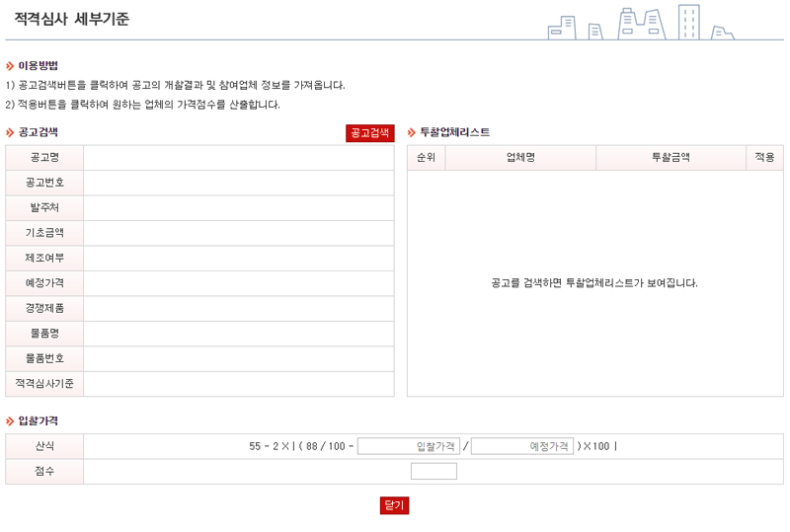The width and height of the screenshot is (790, 532).
Task: Click the 발주처 row label
Action: tap(44, 208)
